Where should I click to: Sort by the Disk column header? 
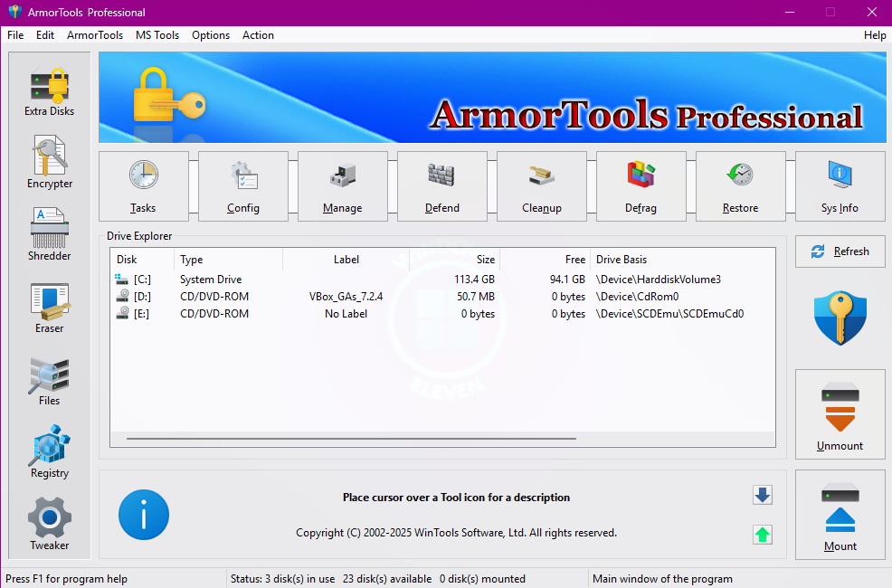pos(142,260)
